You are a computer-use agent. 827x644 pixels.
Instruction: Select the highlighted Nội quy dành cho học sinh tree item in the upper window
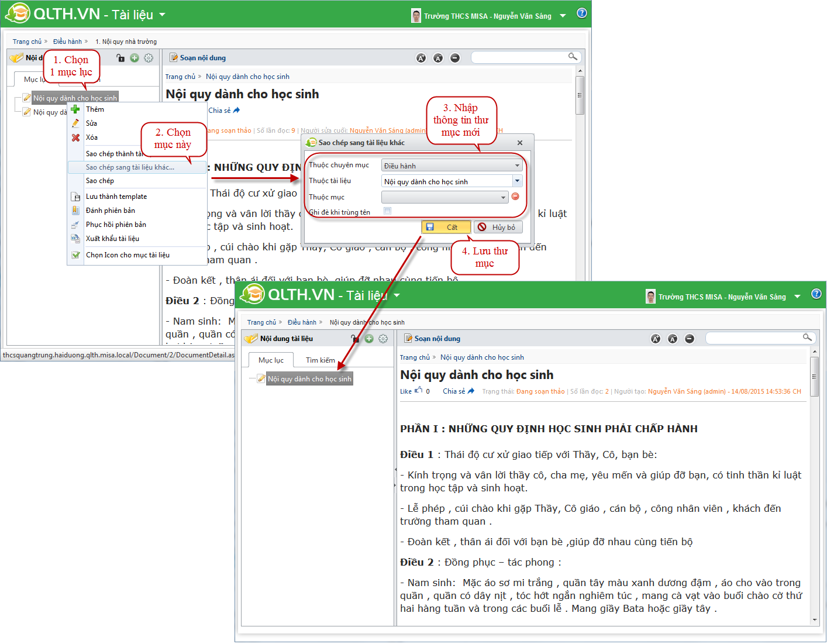click(x=75, y=98)
